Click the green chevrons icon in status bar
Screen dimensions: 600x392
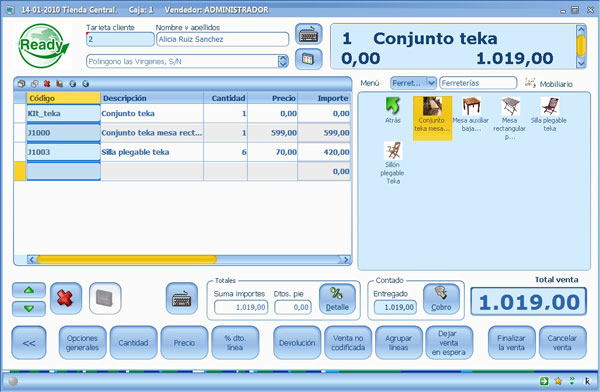(x=572, y=381)
